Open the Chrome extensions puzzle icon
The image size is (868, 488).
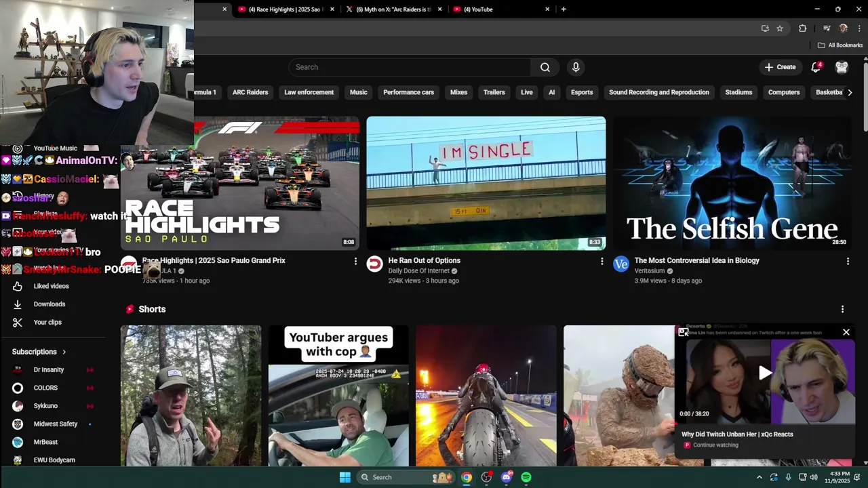point(803,28)
